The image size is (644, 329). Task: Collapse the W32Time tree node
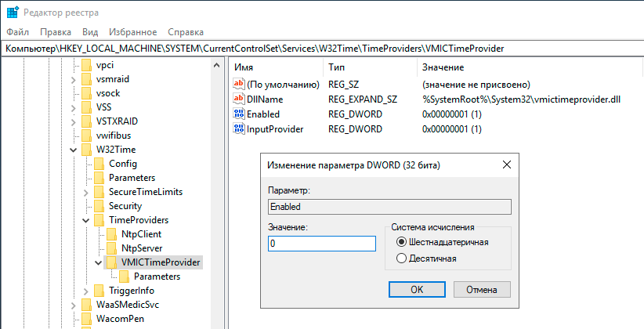click(x=74, y=150)
